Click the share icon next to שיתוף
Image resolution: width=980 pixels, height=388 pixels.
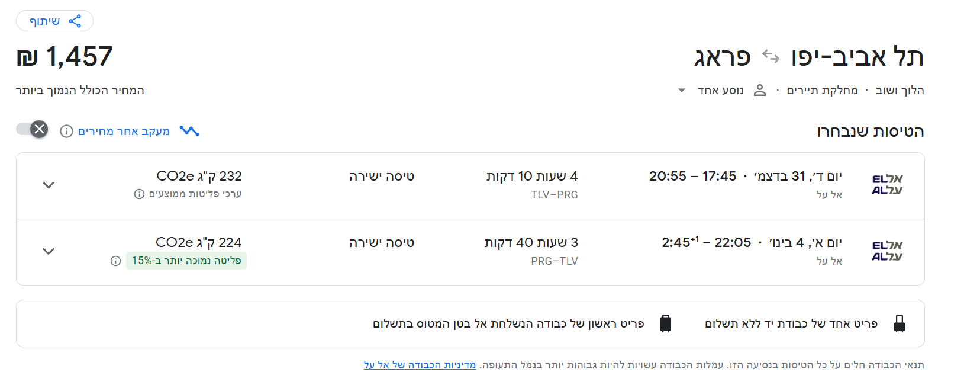click(75, 20)
